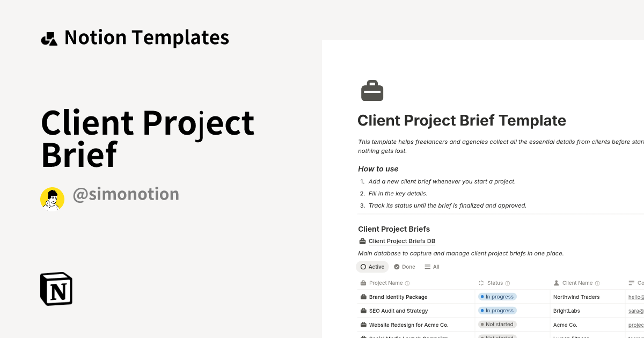This screenshot has width=644, height=338.
Task: Open the In progress status for SEO Audit
Action: pos(497,310)
